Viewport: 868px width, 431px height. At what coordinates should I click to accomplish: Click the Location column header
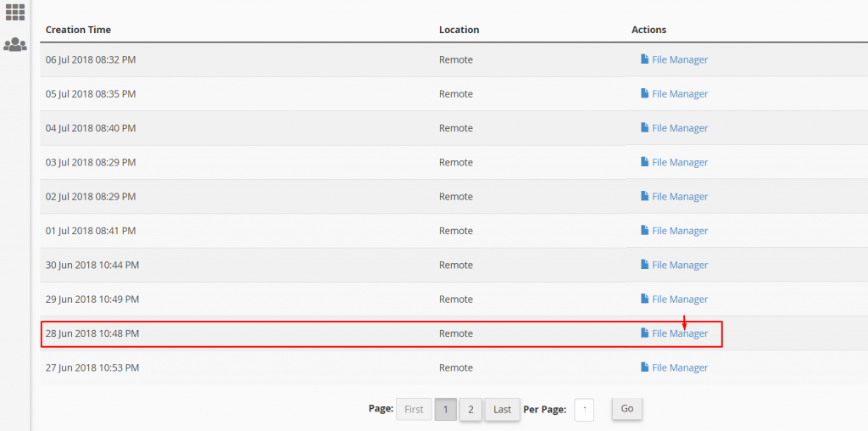(x=459, y=30)
